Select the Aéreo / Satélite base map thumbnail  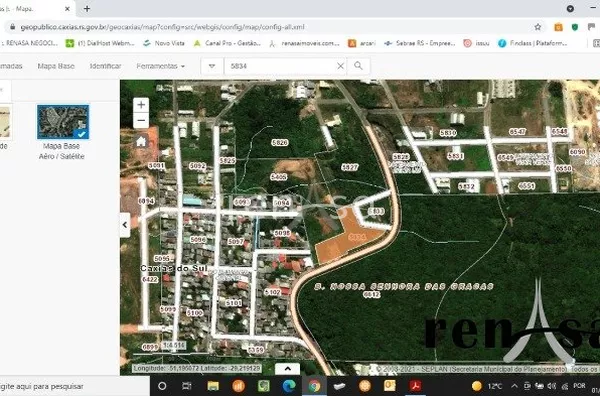point(63,122)
